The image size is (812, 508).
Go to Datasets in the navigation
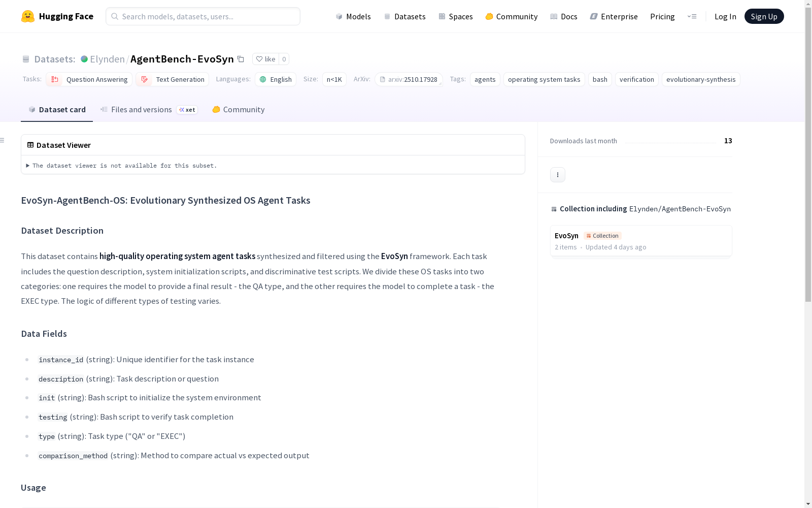click(404, 16)
